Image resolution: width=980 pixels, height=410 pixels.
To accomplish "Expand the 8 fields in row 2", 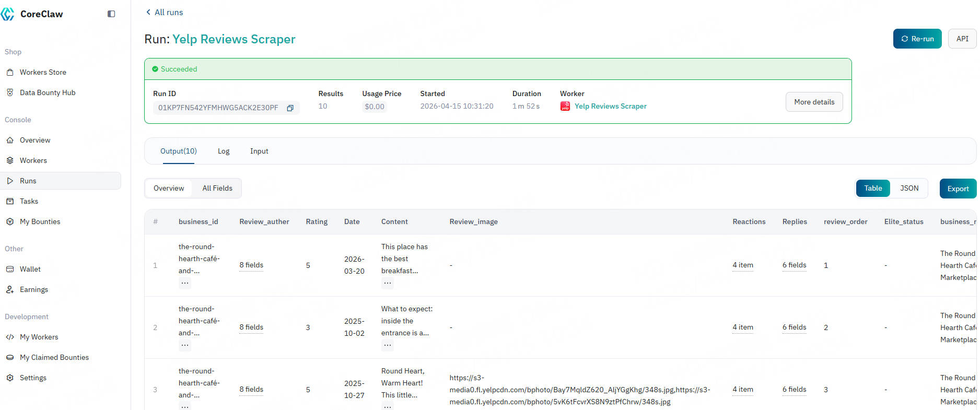I will pos(251,327).
